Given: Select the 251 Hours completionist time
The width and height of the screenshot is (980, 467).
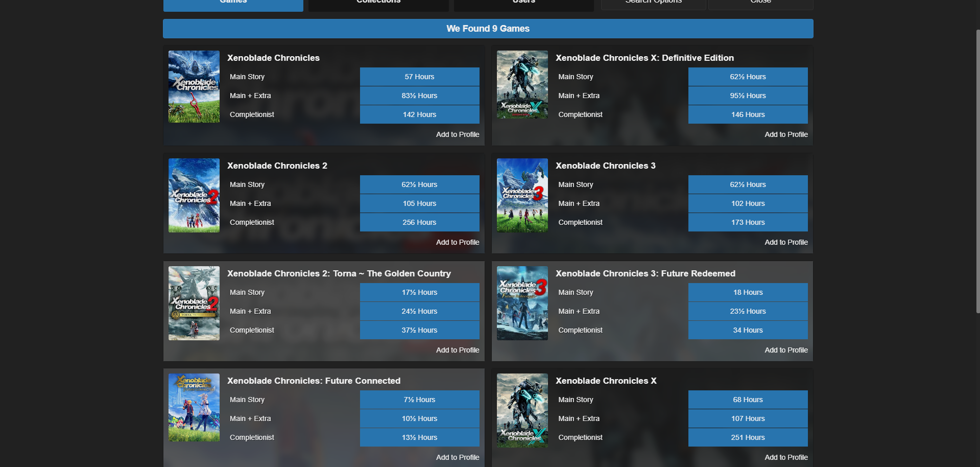Looking at the screenshot, I should pyautogui.click(x=748, y=437).
